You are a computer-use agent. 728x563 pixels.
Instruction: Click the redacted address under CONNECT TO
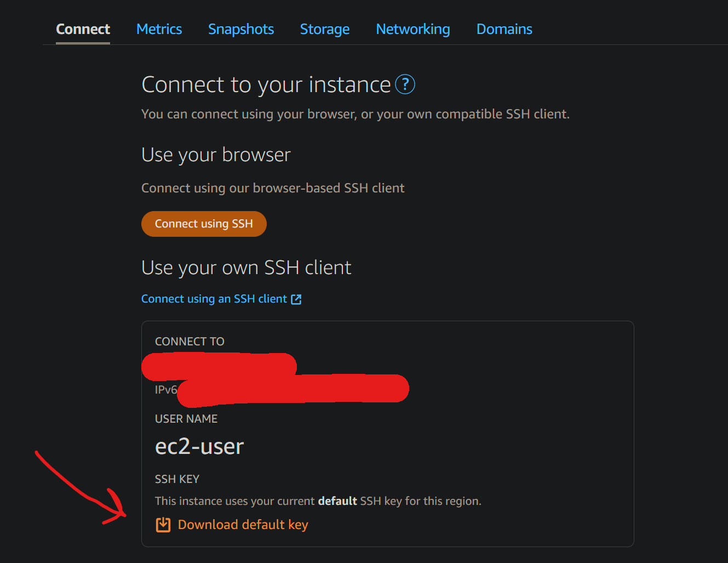[219, 365]
